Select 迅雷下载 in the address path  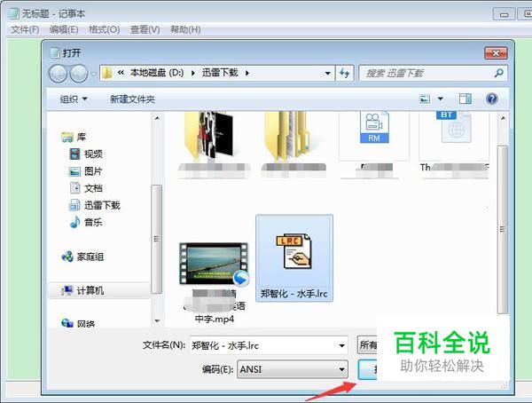pos(220,73)
